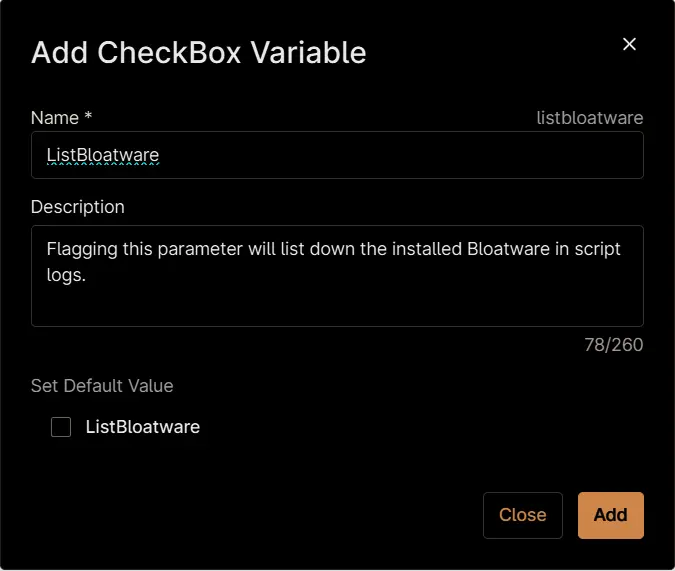This screenshot has height=571, width=675.
Task: Click the lowercase 'listbloatware' hint text
Action: click(x=590, y=118)
